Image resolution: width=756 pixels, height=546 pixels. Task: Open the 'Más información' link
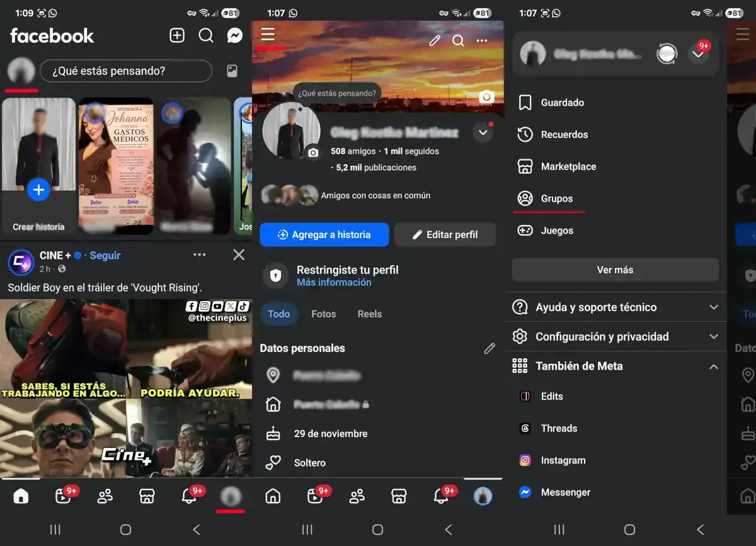(x=334, y=282)
